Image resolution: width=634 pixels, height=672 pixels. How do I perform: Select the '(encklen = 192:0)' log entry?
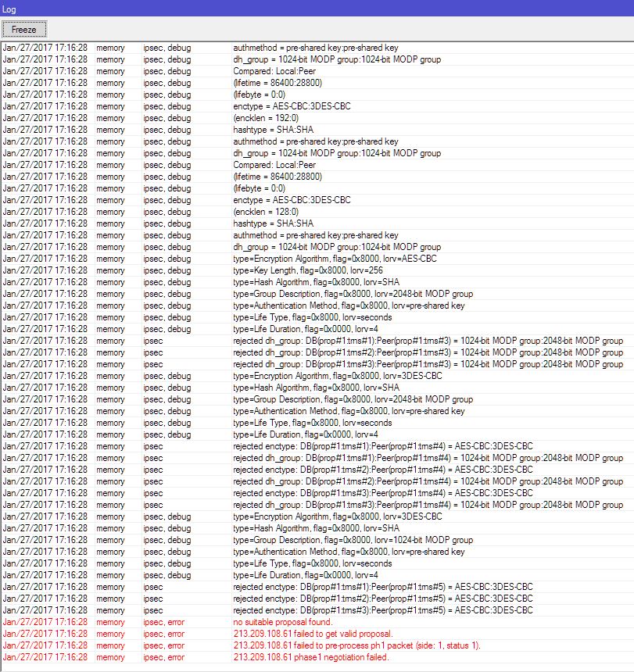[317, 118]
